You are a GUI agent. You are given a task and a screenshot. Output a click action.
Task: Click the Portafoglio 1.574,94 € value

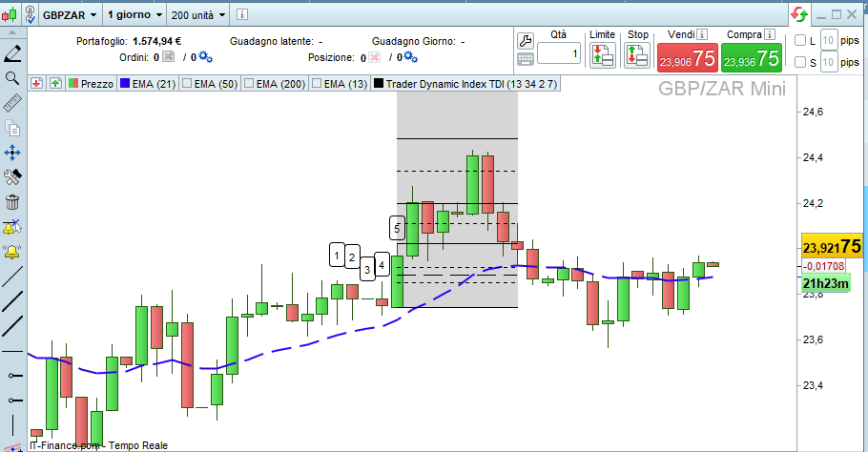pos(156,41)
